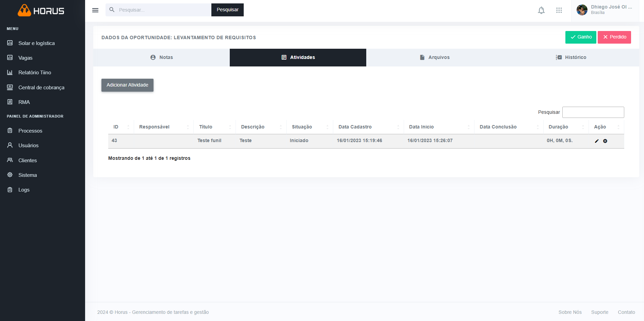Image resolution: width=644 pixels, height=321 pixels.
Task: Sort table by Data Cadastro column
Action: click(368, 127)
